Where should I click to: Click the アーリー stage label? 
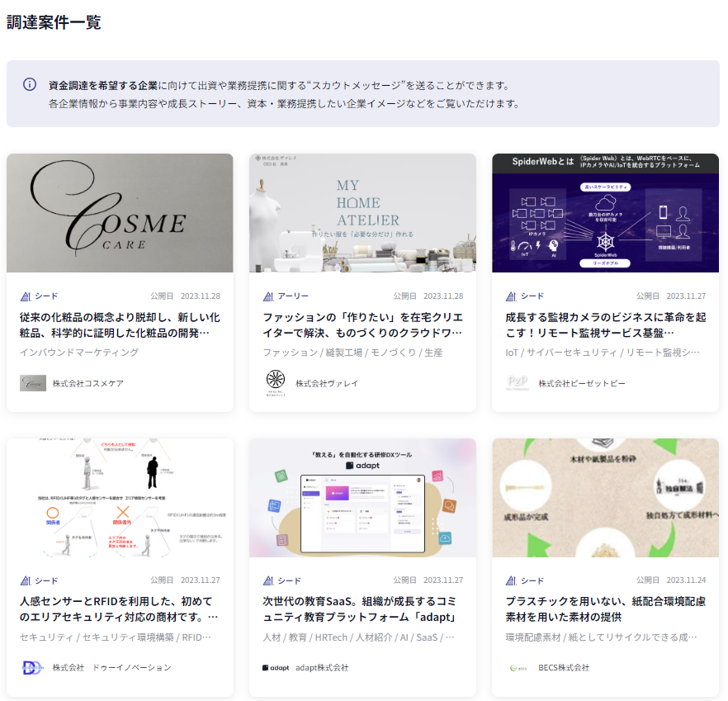293,296
